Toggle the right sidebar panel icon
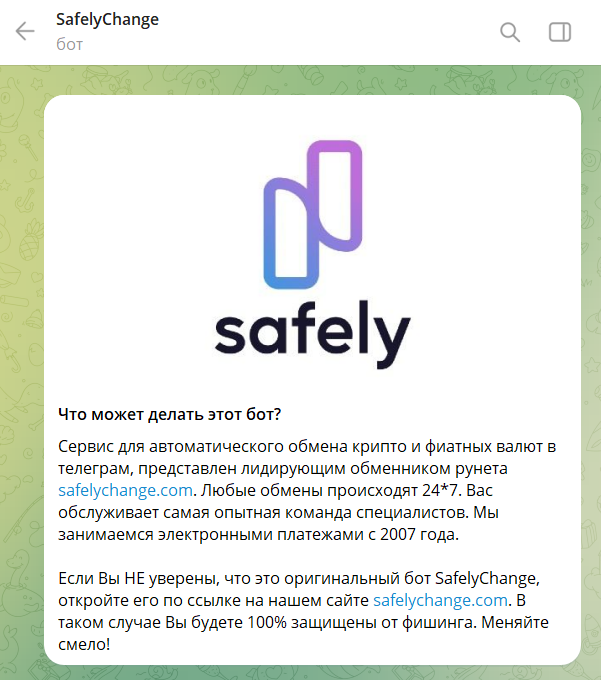601x680 pixels. (560, 32)
